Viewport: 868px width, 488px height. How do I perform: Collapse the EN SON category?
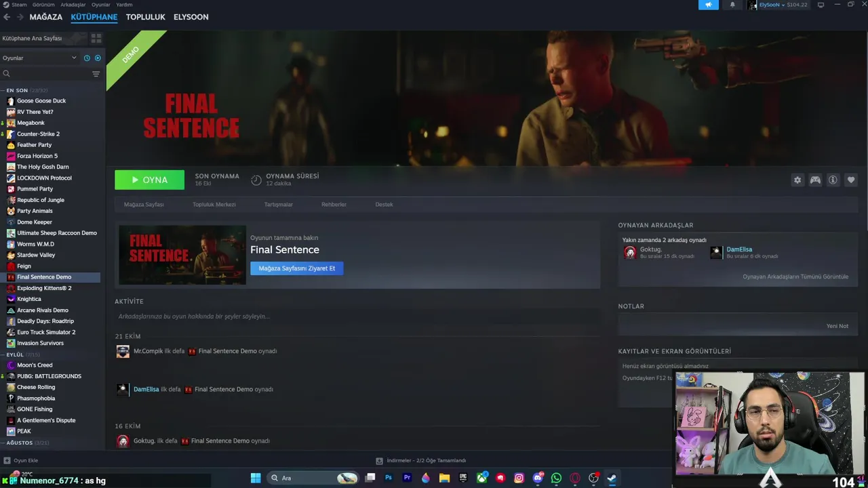(27, 90)
